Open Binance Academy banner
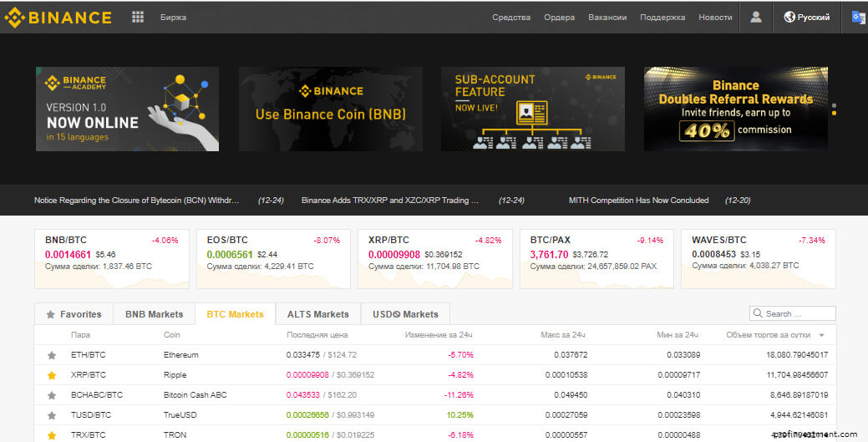This screenshot has width=868, height=442. click(x=127, y=109)
